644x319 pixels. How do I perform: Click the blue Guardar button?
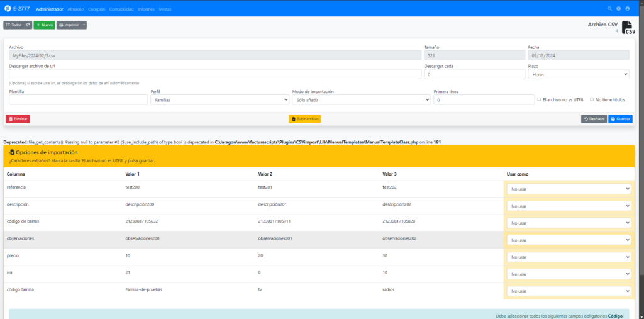[x=620, y=119]
